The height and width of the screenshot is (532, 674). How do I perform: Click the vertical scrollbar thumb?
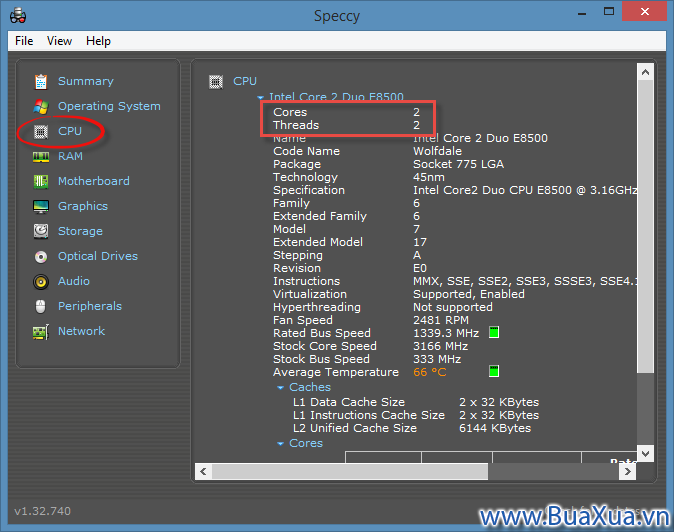tap(645, 226)
